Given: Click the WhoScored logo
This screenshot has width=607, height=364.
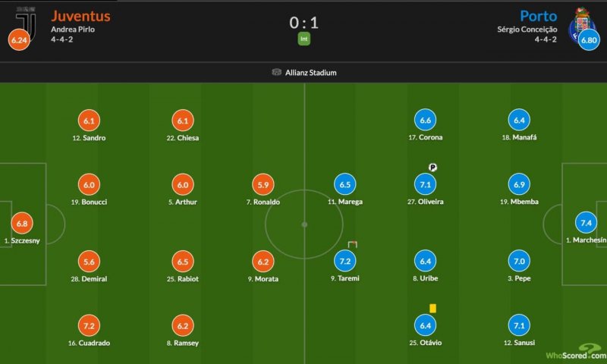Looking at the screenshot, I should point(576,353).
